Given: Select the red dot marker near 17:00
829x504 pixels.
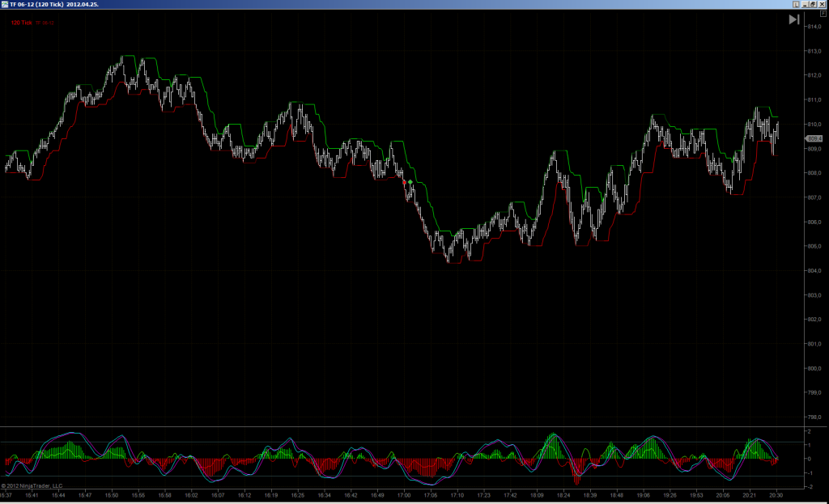Looking at the screenshot, I should pos(405,182).
